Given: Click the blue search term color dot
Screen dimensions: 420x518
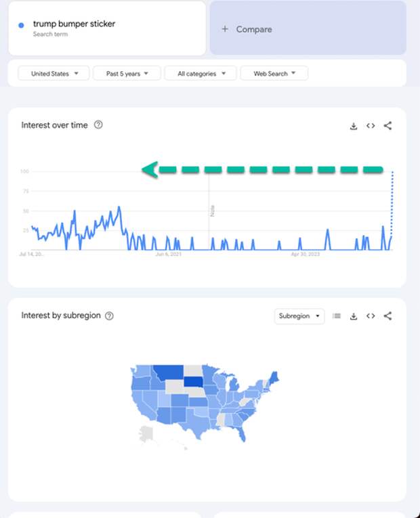Looking at the screenshot, I should click(x=21, y=25).
